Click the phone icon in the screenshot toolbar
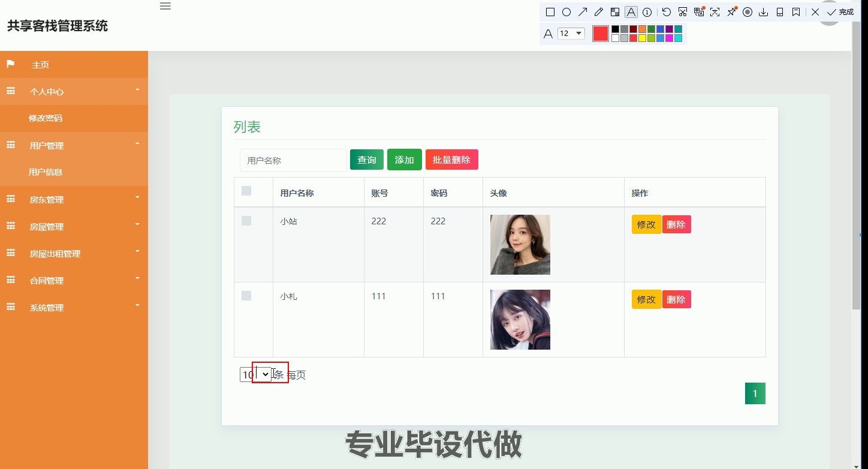This screenshot has height=469, width=868. [780, 12]
